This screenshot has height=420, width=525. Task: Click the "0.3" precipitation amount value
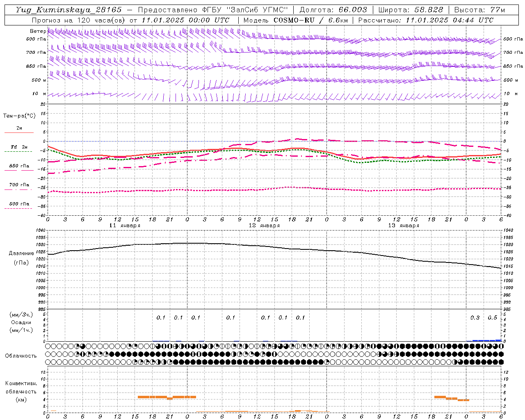pos(475,318)
